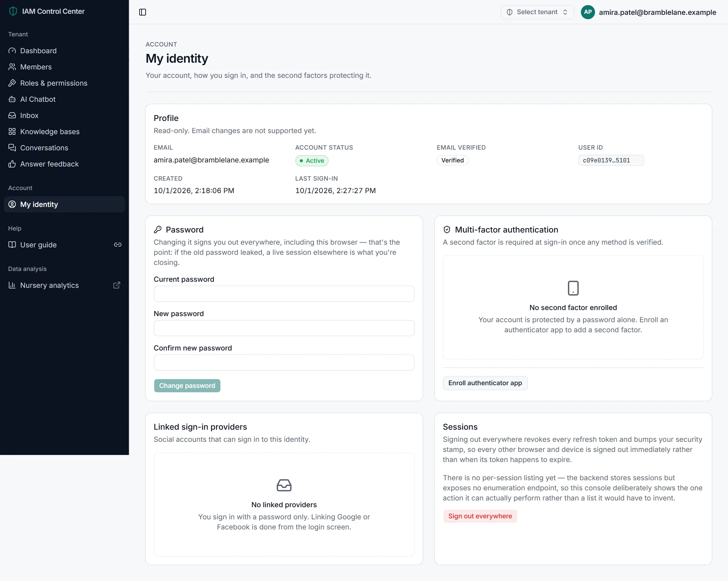Click the IAM Control Center shield logo
The width and height of the screenshot is (728, 581).
(x=13, y=11)
